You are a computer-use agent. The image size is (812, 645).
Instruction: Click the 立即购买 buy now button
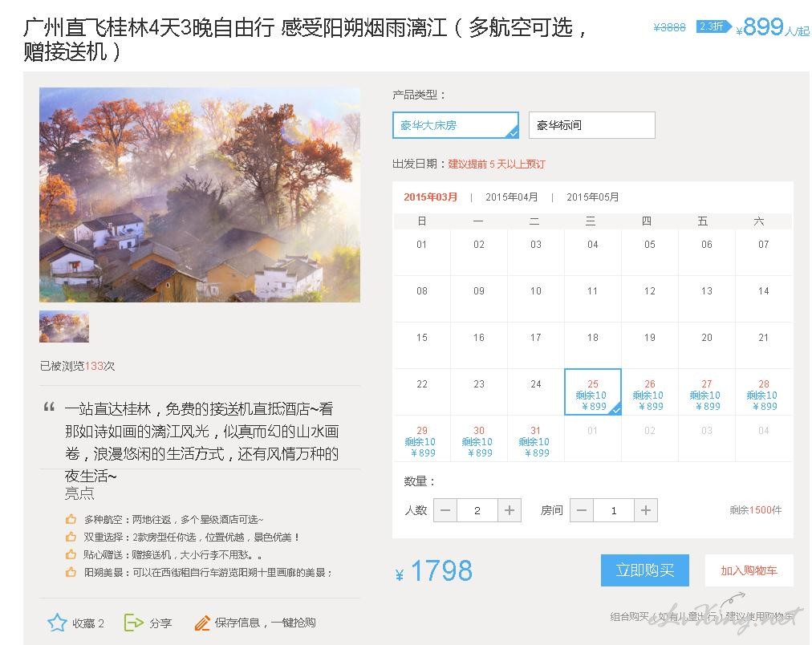coord(645,570)
